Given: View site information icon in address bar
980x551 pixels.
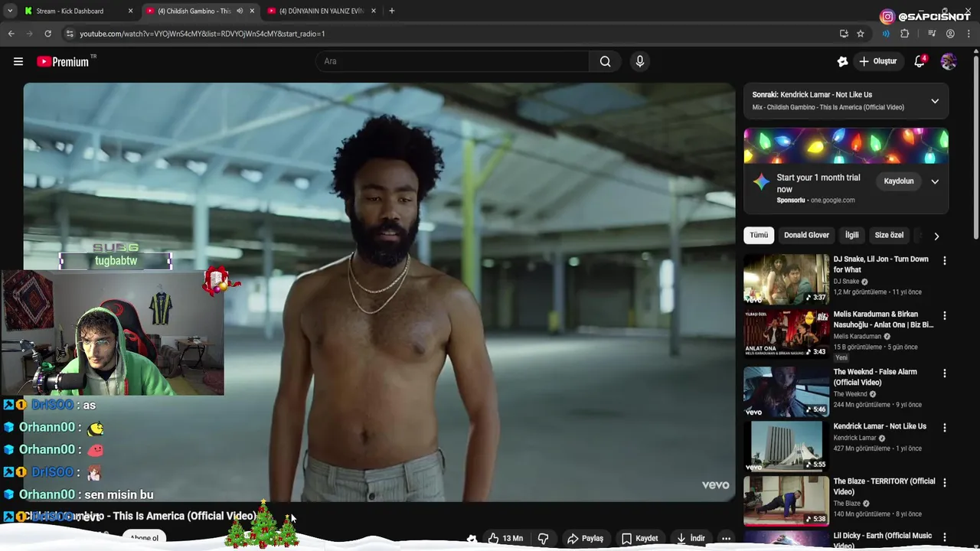Looking at the screenshot, I should point(70,34).
